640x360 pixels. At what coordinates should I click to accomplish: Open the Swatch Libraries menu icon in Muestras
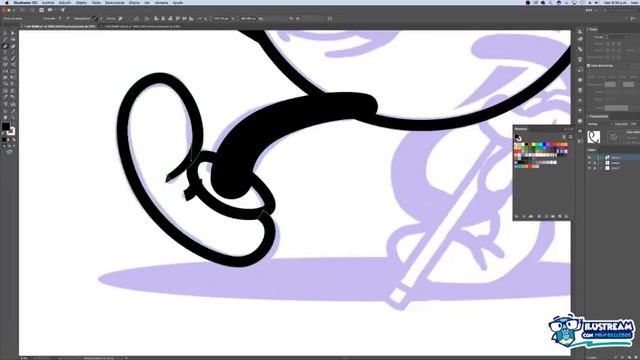(x=517, y=216)
